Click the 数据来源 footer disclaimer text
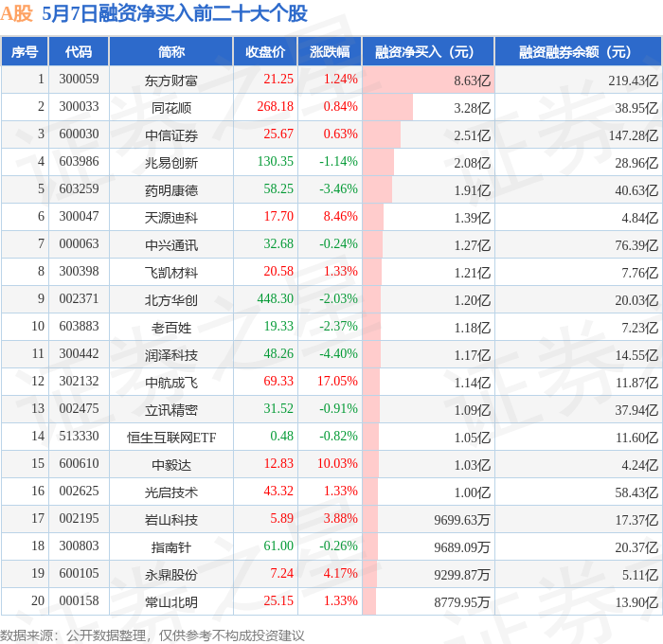 coord(152,635)
